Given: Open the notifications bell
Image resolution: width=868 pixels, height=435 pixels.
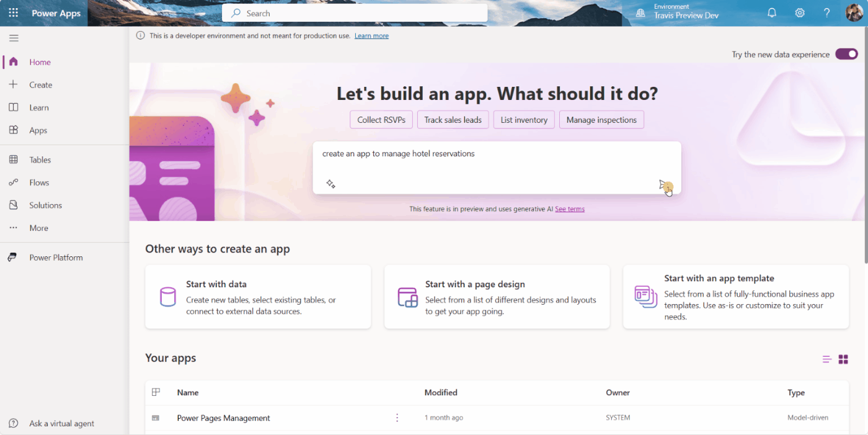Looking at the screenshot, I should (x=771, y=12).
